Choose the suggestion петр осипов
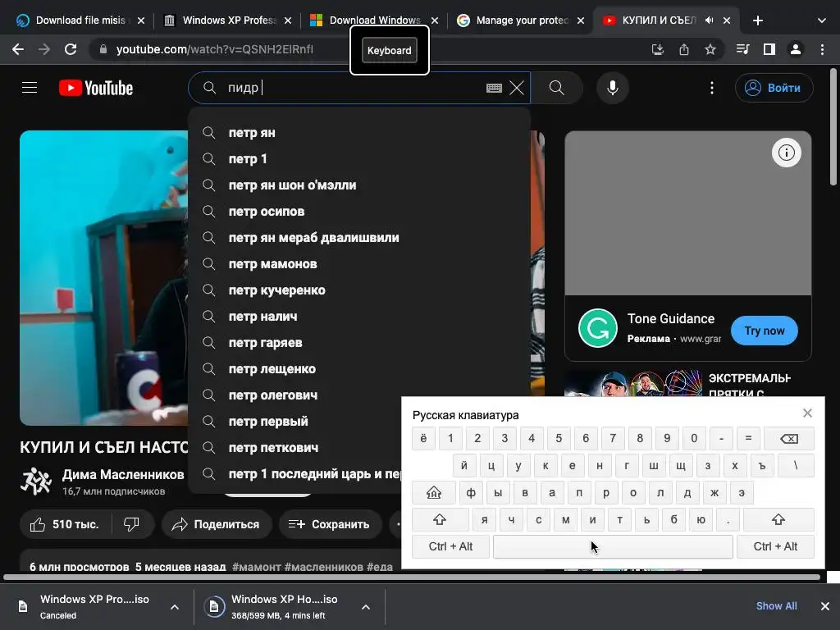 [359, 212]
